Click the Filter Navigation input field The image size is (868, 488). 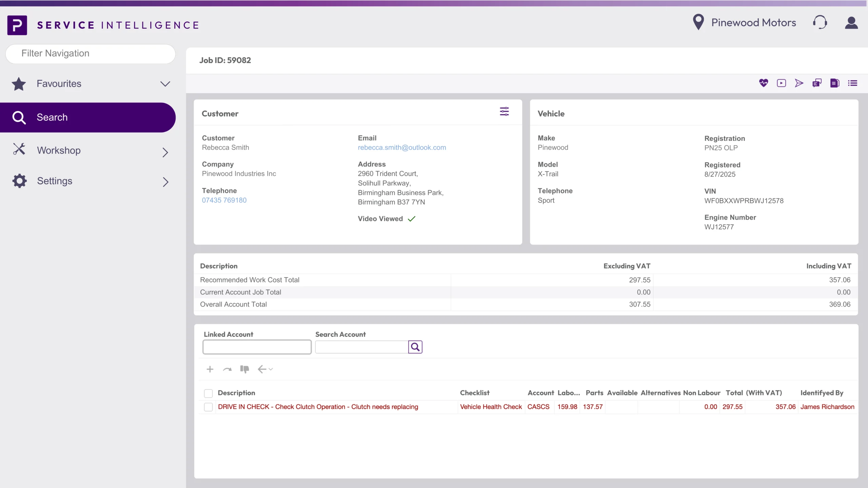click(x=90, y=54)
